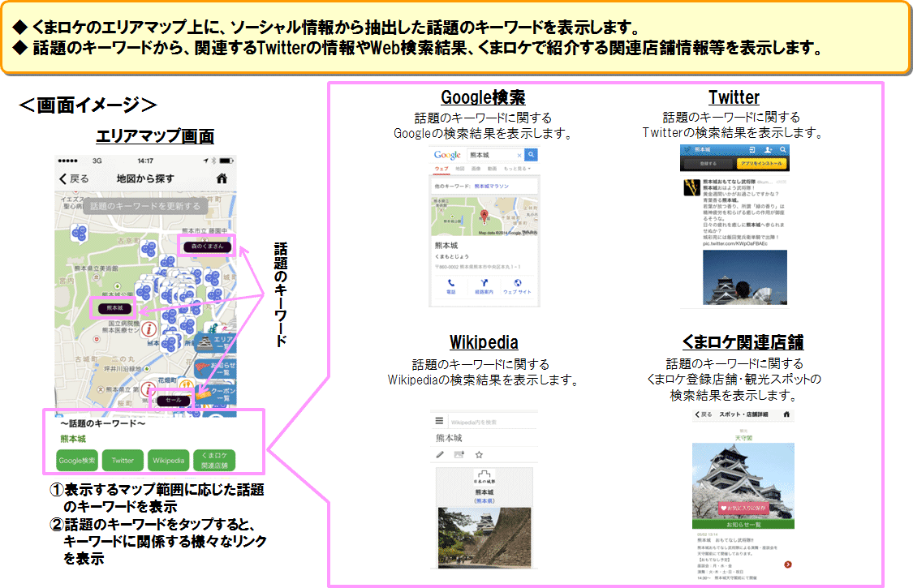
Task: Tap the red arrow beside the news entry
Action: click(788, 564)
